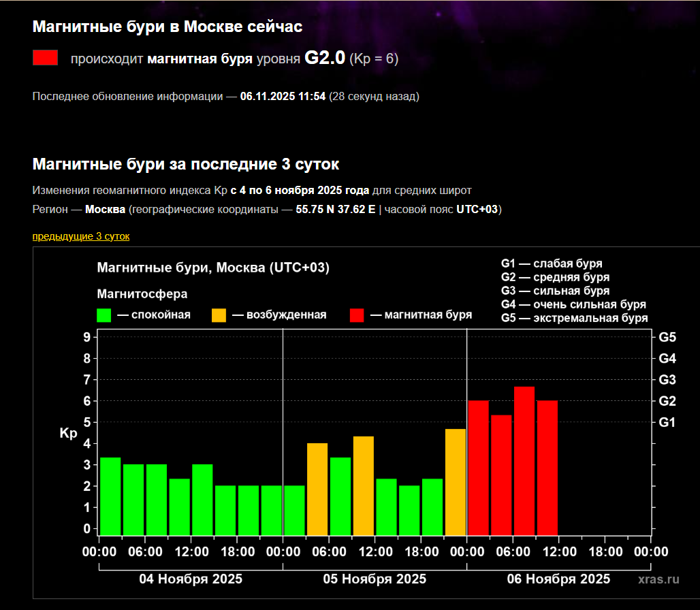This screenshot has height=610, width=700.
Task: Click the "G3 — сильная буря" legend entry
Action: click(555, 291)
